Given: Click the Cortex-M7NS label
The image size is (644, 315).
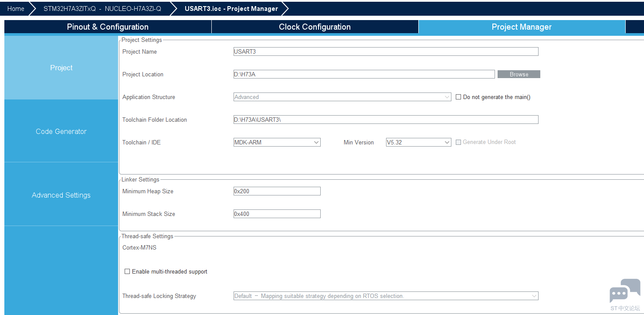Looking at the screenshot, I should 139,247.
